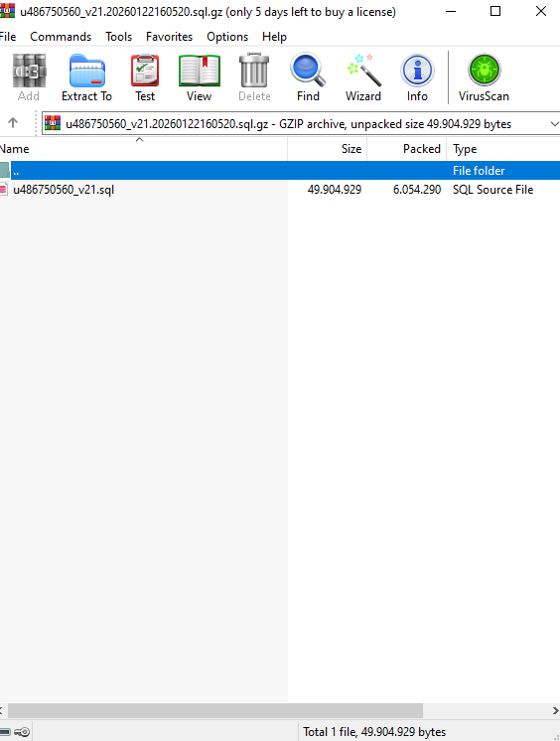Click the status bar total file text

click(374, 732)
